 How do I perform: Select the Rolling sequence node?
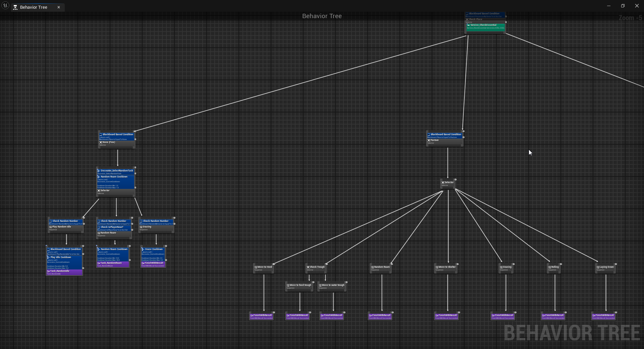click(x=553, y=268)
